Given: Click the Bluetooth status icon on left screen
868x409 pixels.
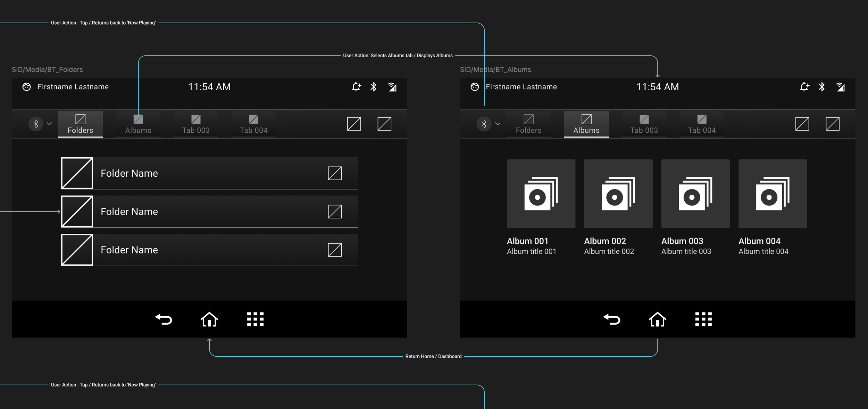Looking at the screenshot, I should [373, 87].
